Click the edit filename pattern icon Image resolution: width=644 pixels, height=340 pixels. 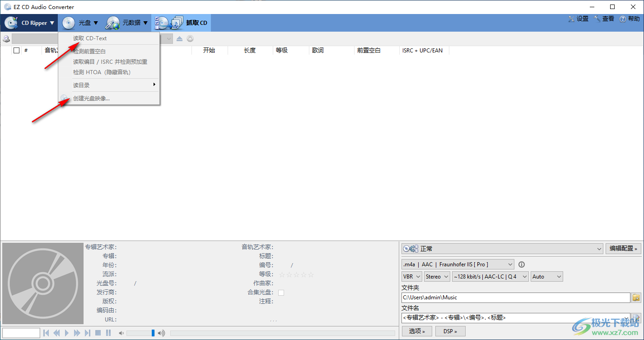pos(636,318)
